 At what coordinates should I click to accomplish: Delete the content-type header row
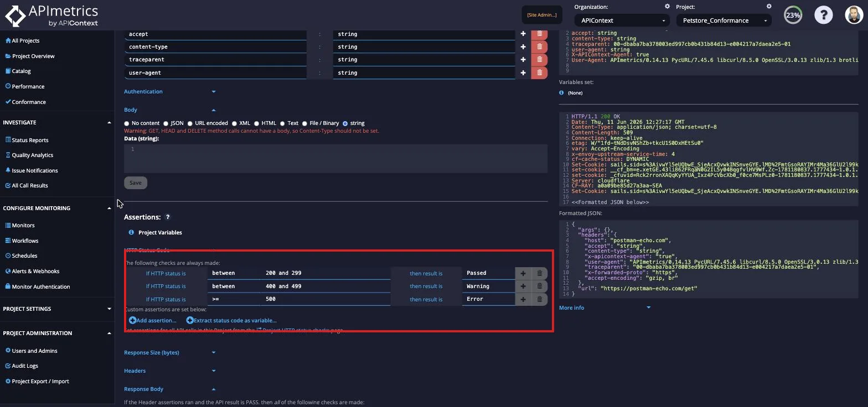click(540, 47)
